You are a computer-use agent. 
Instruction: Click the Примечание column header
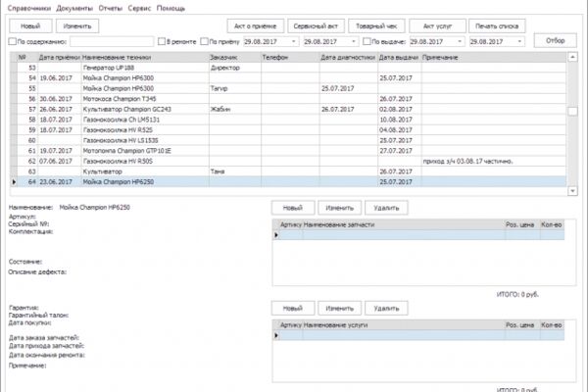pyautogui.click(x=494, y=58)
